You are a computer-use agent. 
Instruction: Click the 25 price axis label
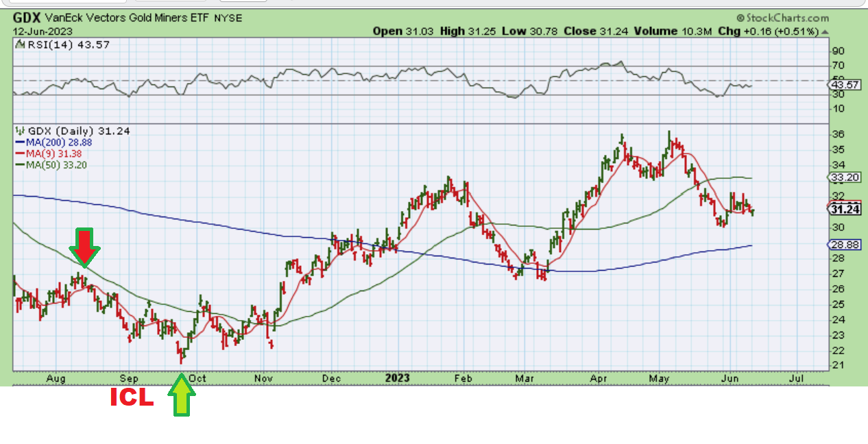[x=837, y=304]
